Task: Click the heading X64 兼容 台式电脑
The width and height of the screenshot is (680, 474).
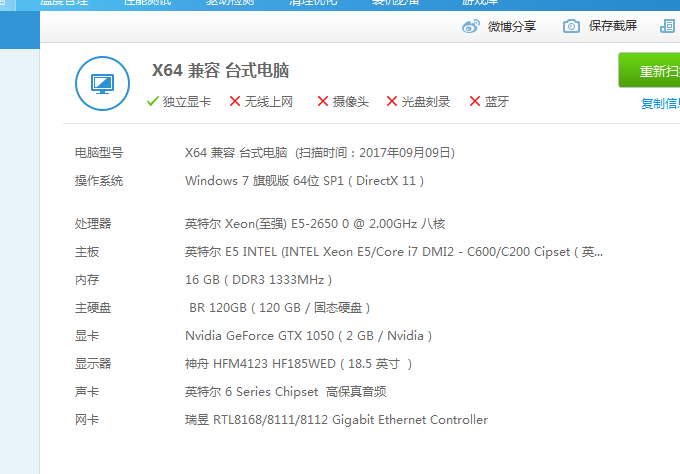Action: [220, 70]
